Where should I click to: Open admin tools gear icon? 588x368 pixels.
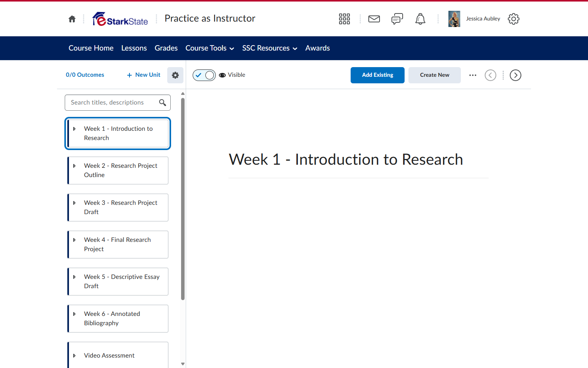coord(514,19)
